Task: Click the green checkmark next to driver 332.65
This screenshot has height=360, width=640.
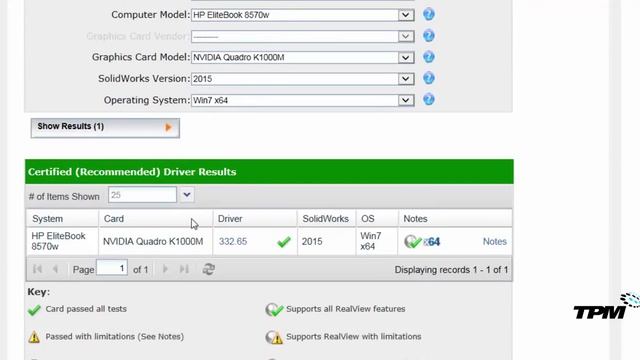Action: pyautogui.click(x=284, y=242)
